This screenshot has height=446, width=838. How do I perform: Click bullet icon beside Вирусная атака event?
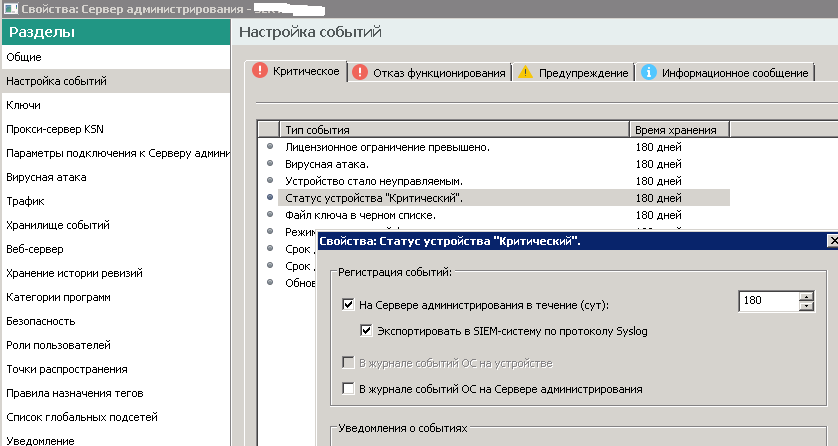pyautogui.click(x=269, y=164)
